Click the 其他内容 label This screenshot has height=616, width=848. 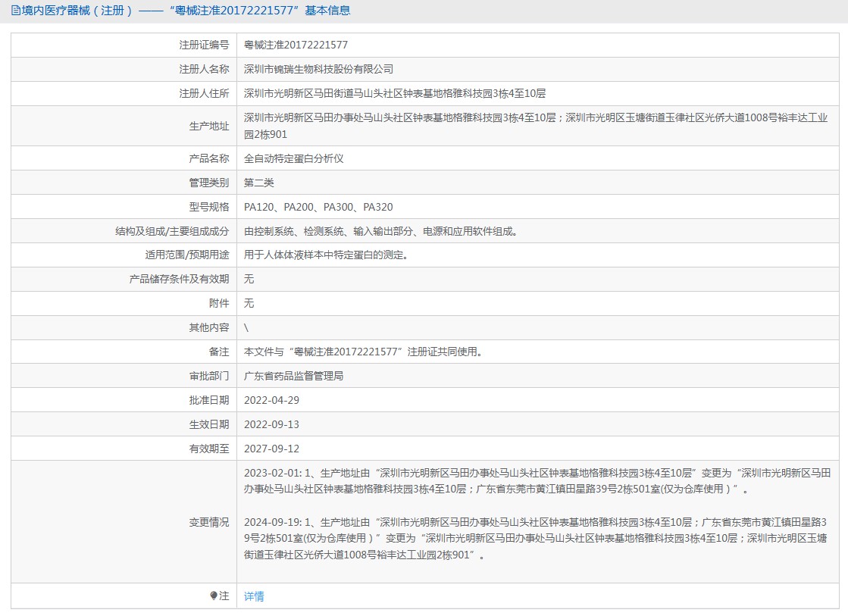tap(209, 328)
